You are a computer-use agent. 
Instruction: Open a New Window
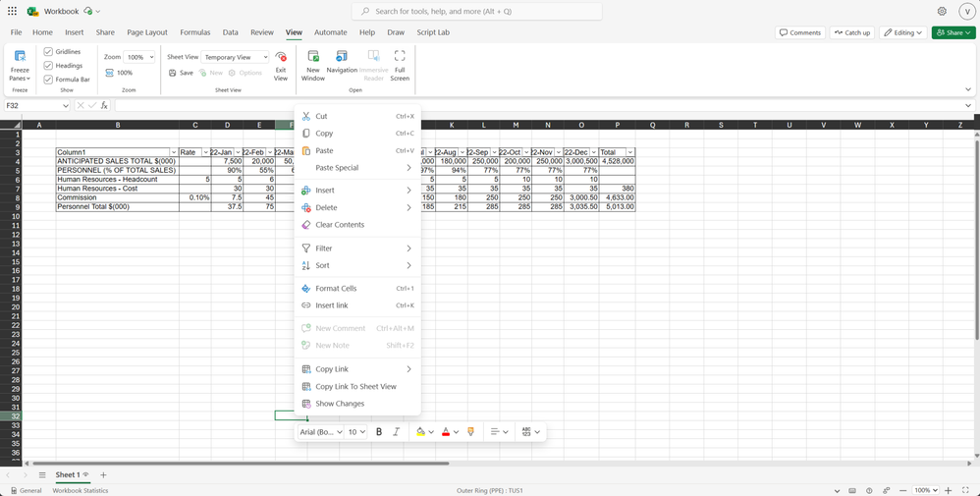coord(313,65)
